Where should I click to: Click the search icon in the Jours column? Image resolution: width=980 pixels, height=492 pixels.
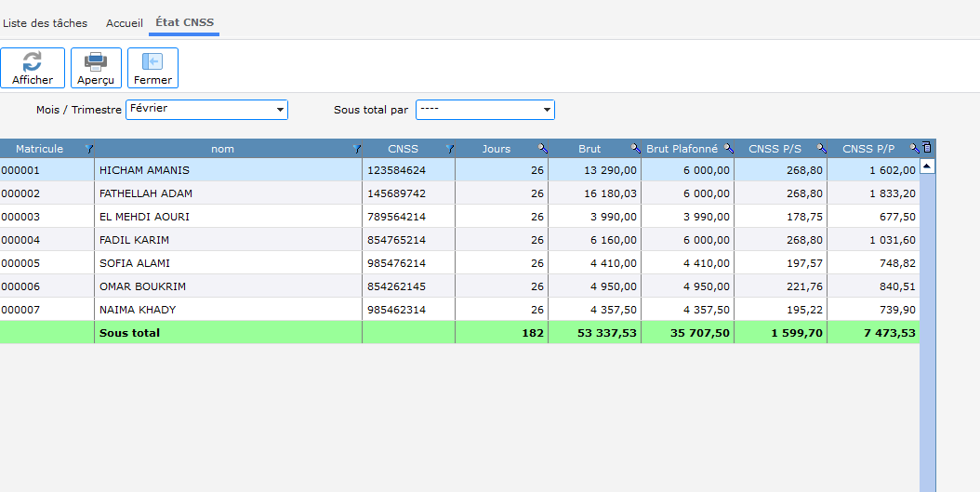(542, 149)
